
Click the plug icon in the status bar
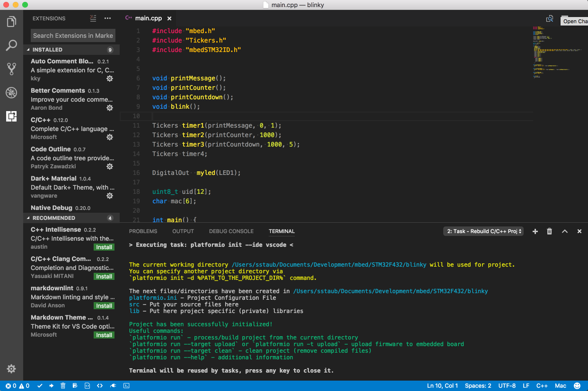point(113,386)
